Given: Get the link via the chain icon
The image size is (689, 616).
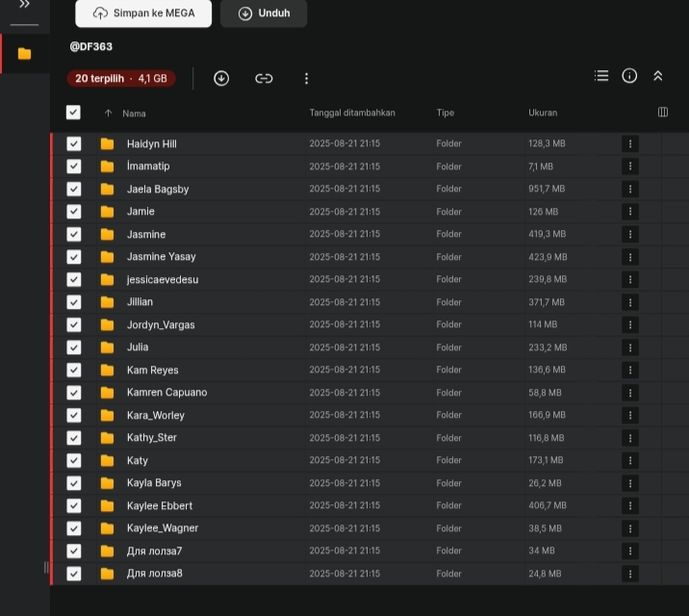Looking at the screenshot, I should (x=264, y=78).
